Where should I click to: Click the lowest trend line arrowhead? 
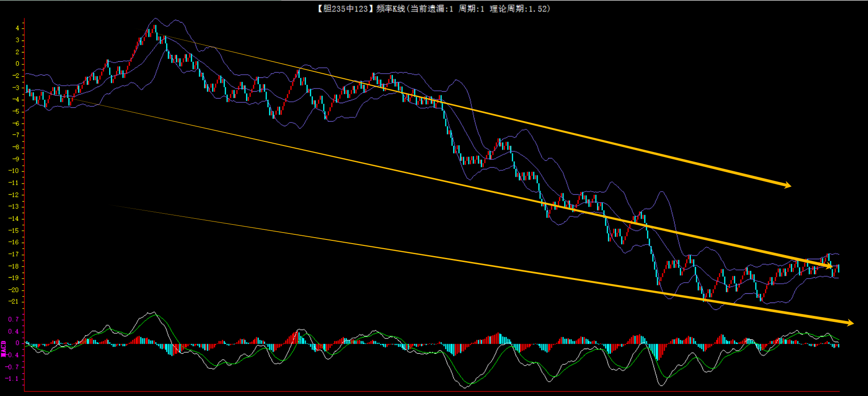pyautogui.click(x=850, y=323)
